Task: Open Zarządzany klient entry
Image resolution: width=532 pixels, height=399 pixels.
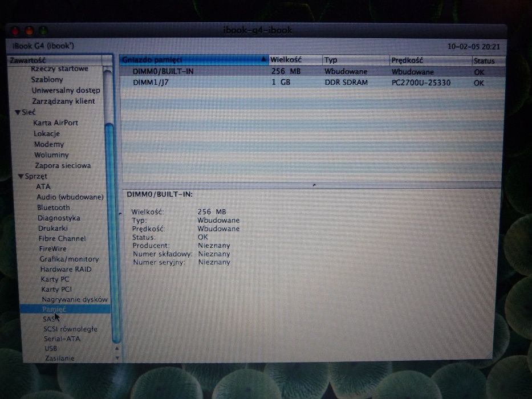Action: pos(63,101)
